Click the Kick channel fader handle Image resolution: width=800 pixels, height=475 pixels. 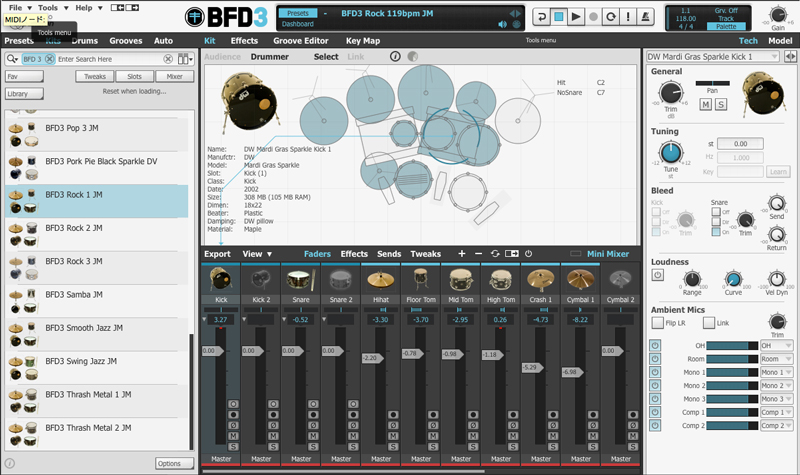(x=212, y=351)
